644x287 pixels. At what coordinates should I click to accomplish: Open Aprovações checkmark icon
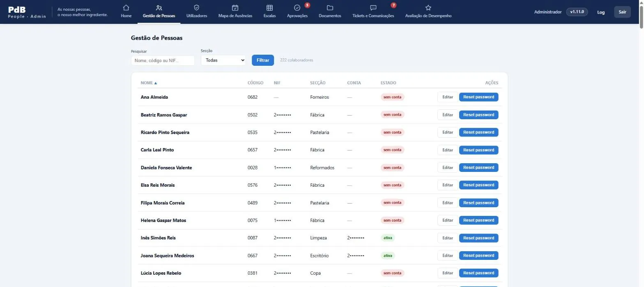[297, 7]
